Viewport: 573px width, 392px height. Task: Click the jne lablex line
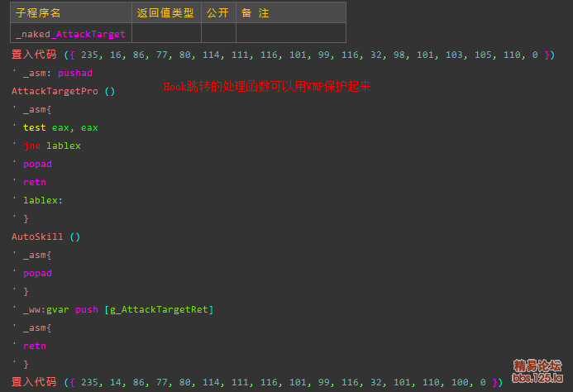52,146
